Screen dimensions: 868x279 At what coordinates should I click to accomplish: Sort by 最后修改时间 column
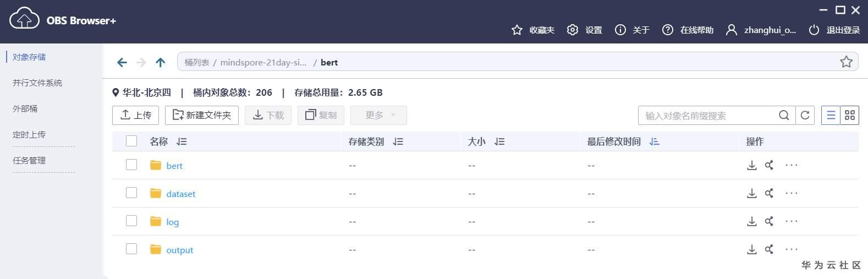pyautogui.click(x=654, y=141)
